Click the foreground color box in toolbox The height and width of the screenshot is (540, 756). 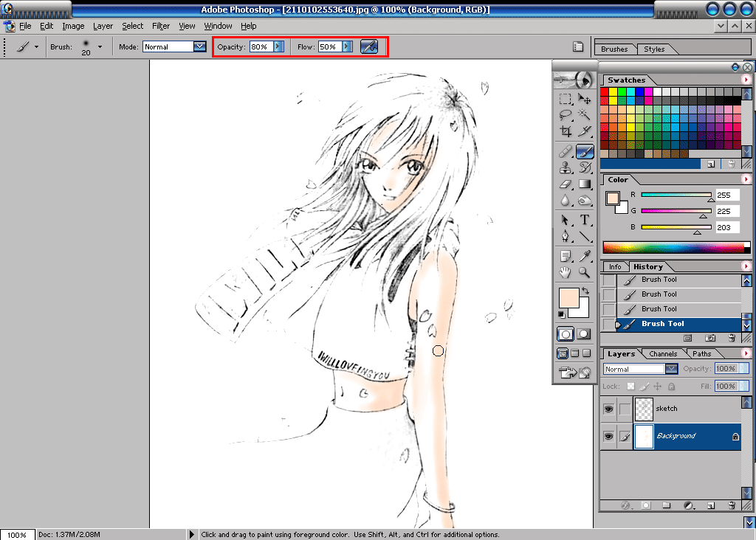[568, 298]
